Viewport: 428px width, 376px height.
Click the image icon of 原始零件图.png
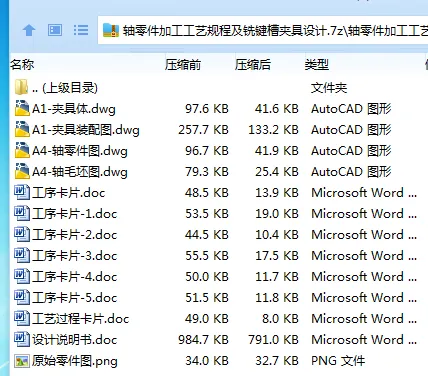pos(22,361)
